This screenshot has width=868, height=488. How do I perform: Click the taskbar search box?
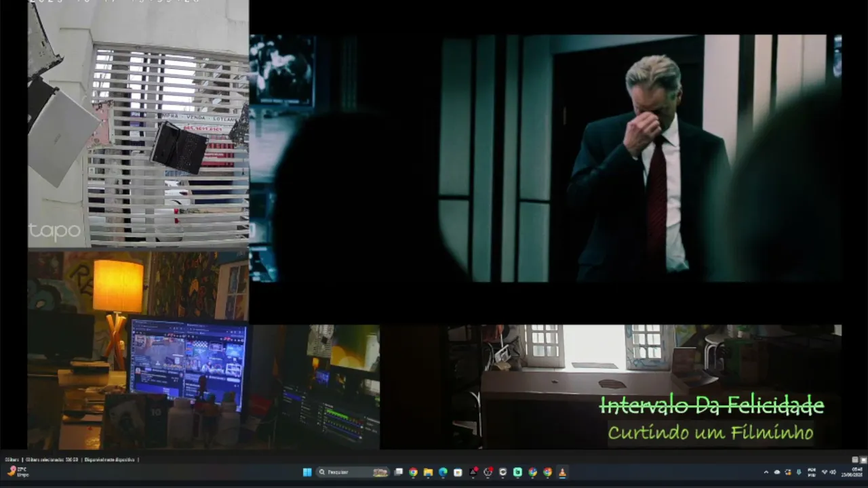click(354, 472)
